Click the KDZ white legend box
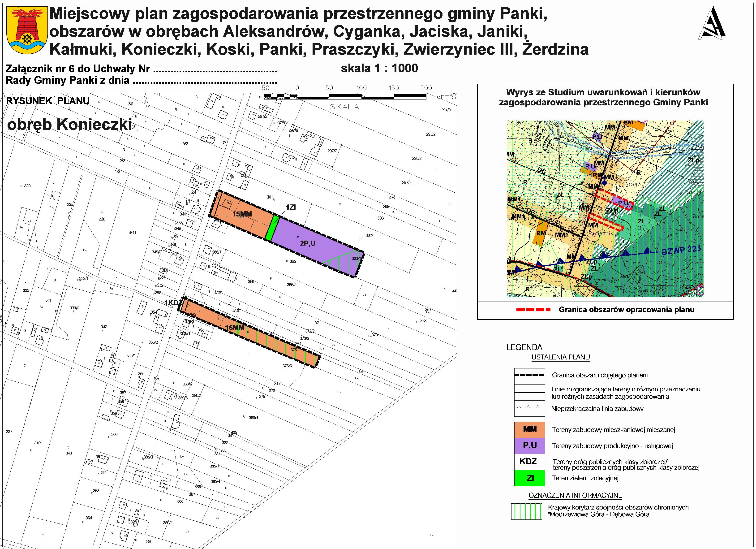The height and width of the screenshot is (549, 756). click(529, 462)
